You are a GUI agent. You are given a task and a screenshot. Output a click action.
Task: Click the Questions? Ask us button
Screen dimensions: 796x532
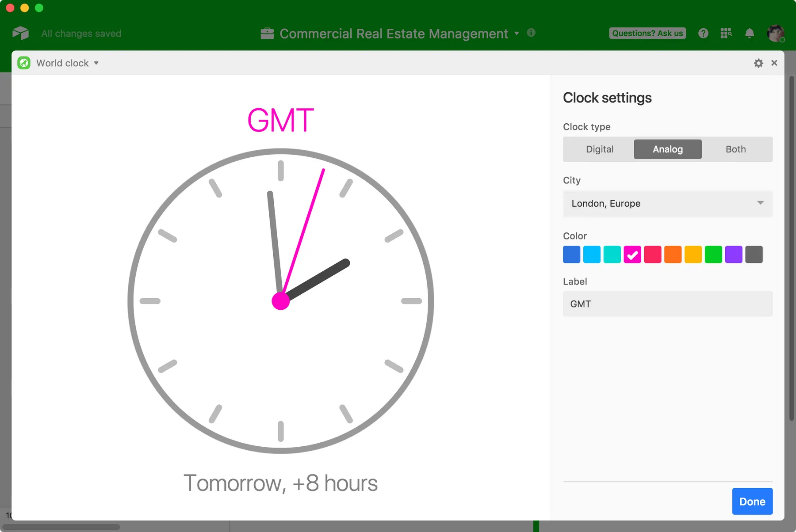tap(647, 33)
